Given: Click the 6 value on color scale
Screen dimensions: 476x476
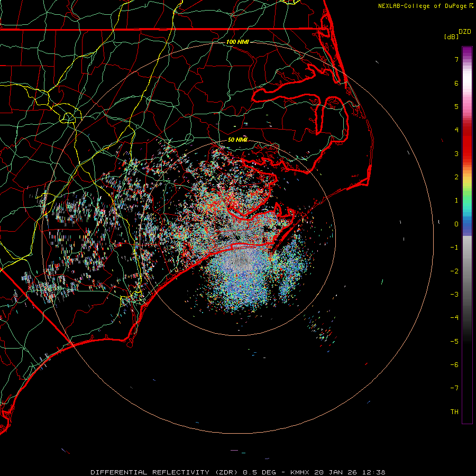Looking at the screenshot, I should [x=456, y=83].
